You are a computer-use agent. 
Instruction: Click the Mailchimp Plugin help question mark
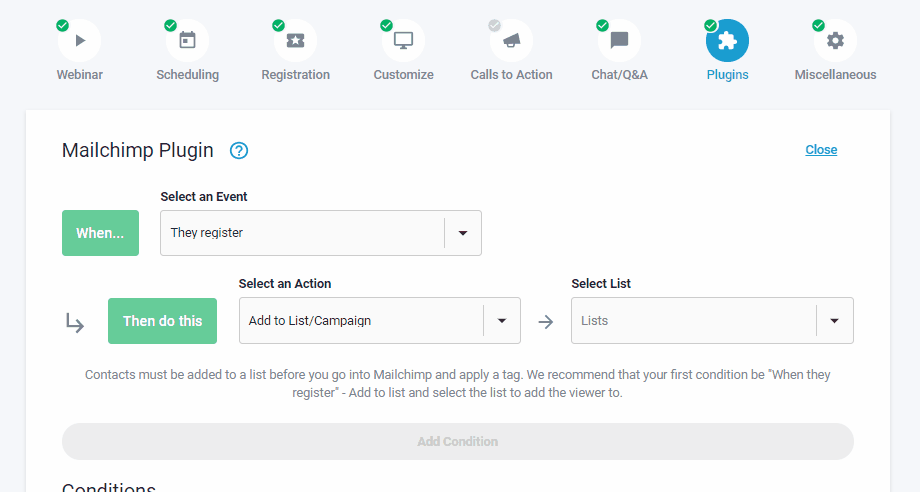tap(239, 151)
